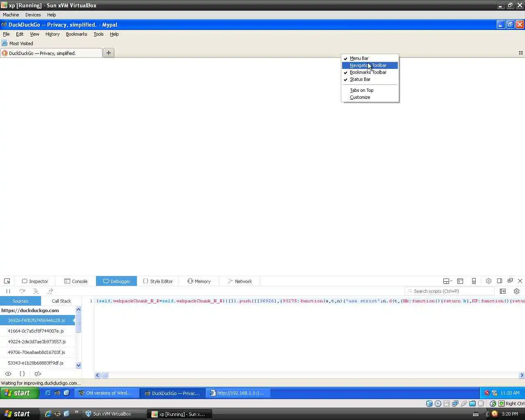Viewport: 525px width, 420px height.
Task: Toggle Status Bar in the context menu
Action: click(x=370, y=79)
